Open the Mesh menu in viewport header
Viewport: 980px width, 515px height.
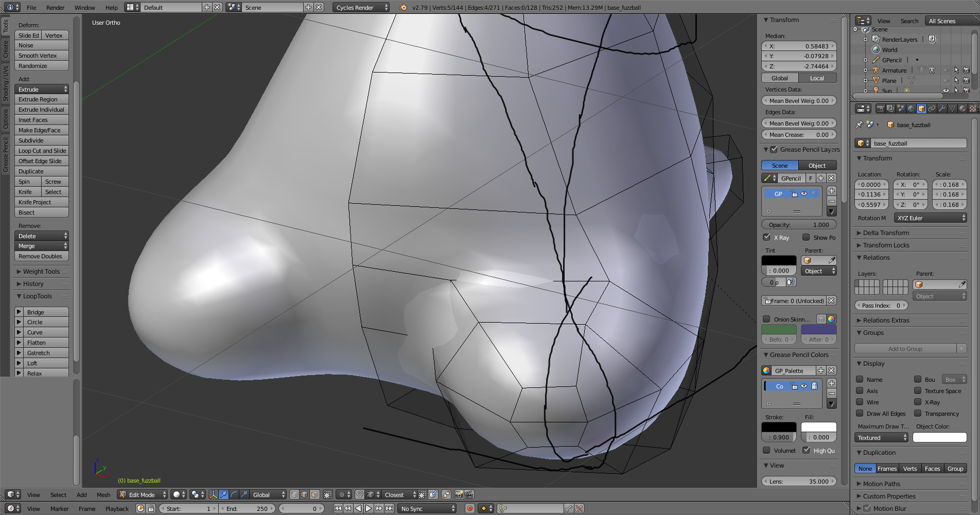point(103,494)
